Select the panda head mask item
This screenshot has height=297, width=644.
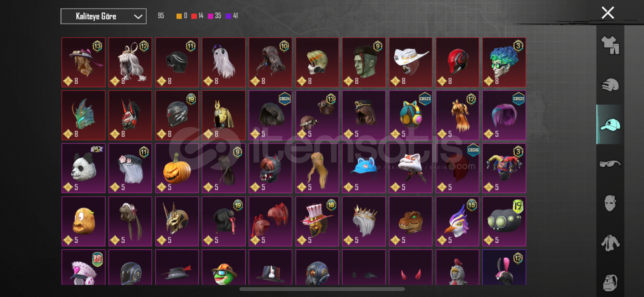[83, 168]
